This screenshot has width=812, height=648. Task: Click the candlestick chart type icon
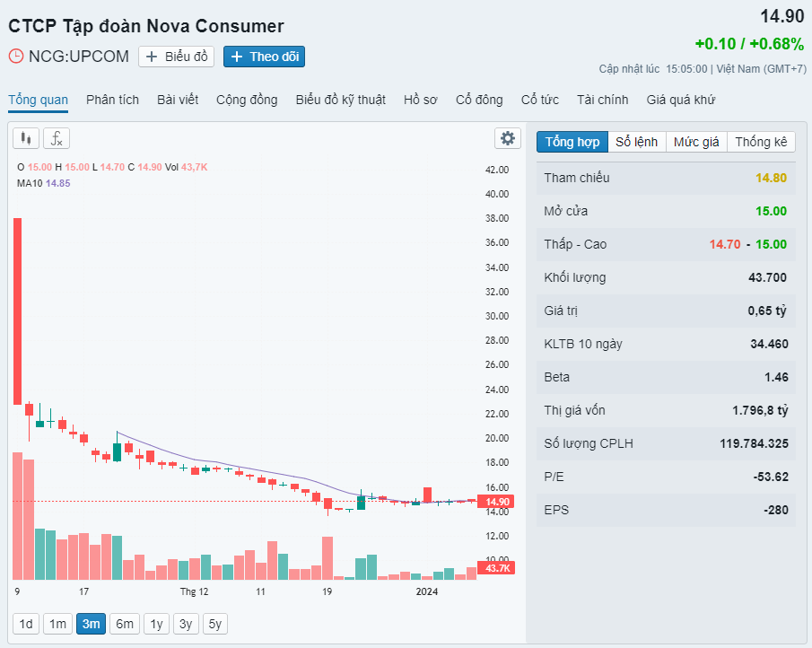point(26,138)
